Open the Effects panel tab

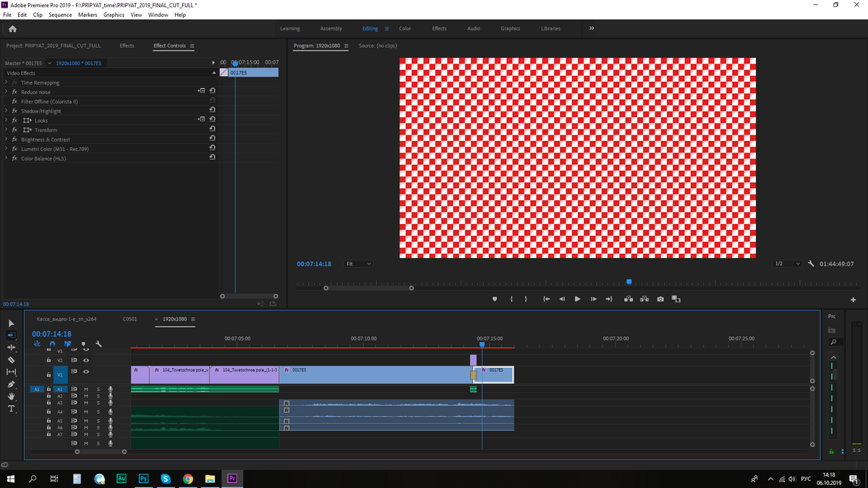pos(127,46)
